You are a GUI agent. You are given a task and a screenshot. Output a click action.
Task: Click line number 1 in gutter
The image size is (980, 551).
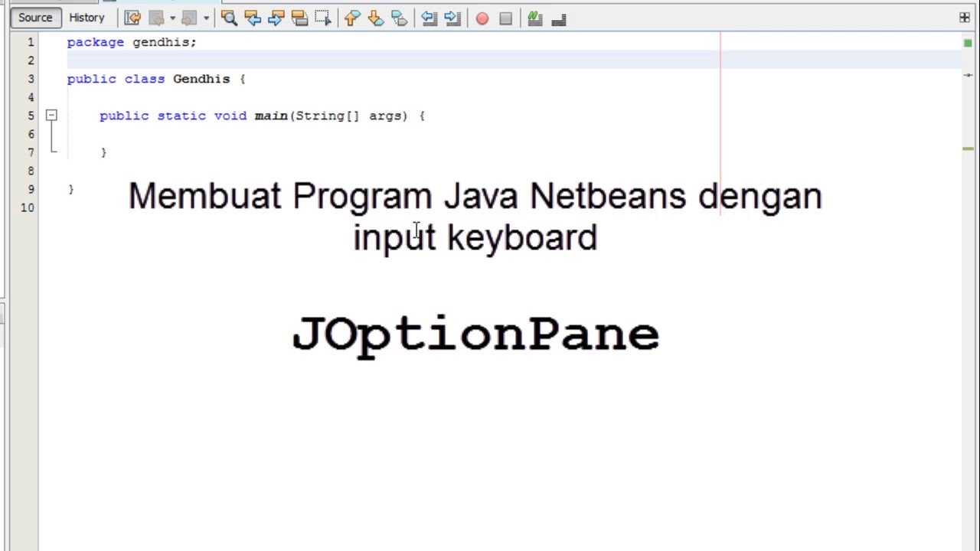click(x=31, y=42)
